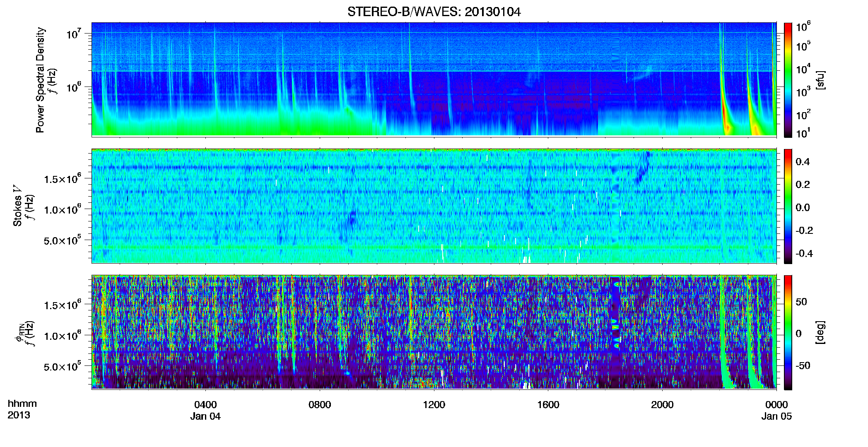Click the 1600 time tick label
This screenshot has width=868, height=447.
click(548, 404)
